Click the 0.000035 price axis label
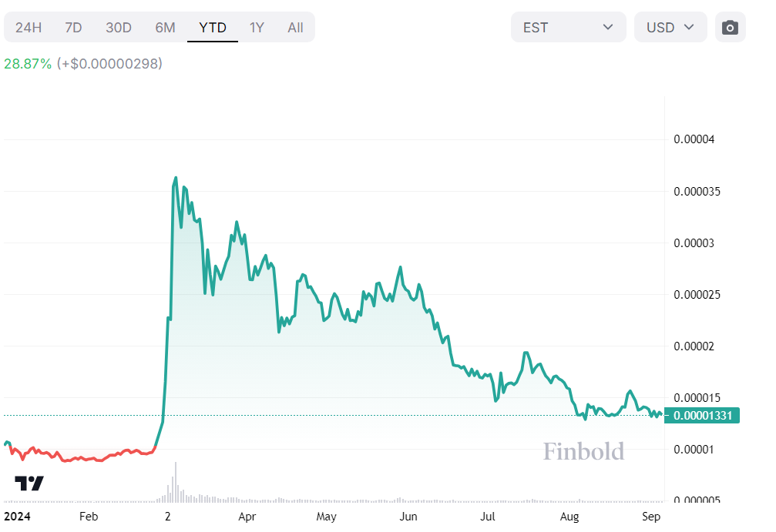The width and height of the screenshot is (776, 532). (x=697, y=192)
